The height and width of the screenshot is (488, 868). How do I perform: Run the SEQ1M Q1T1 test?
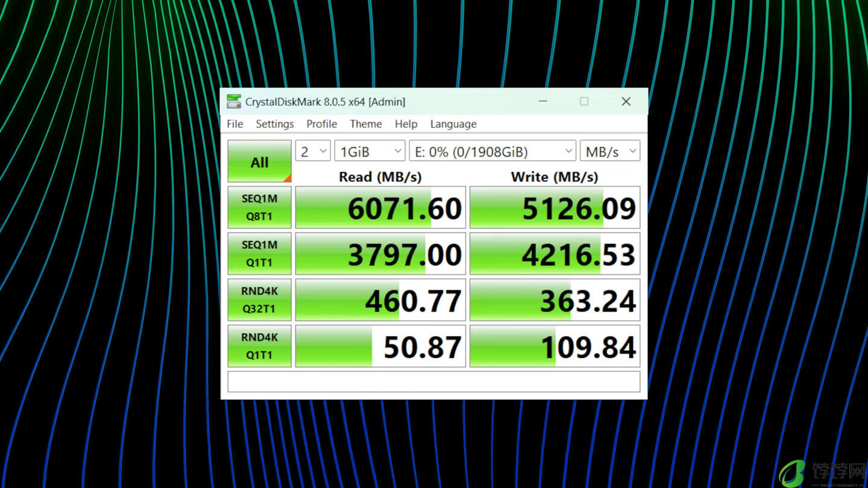click(x=260, y=254)
